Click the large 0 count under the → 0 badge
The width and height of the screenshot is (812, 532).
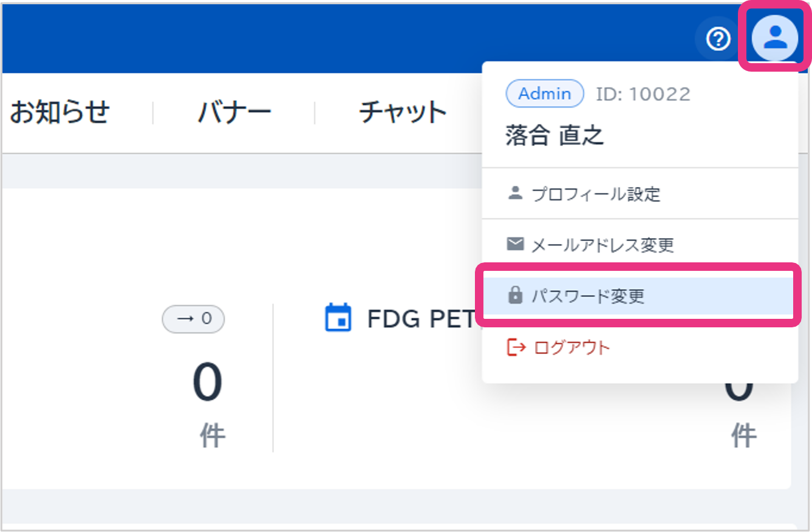(x=207, y=383)
